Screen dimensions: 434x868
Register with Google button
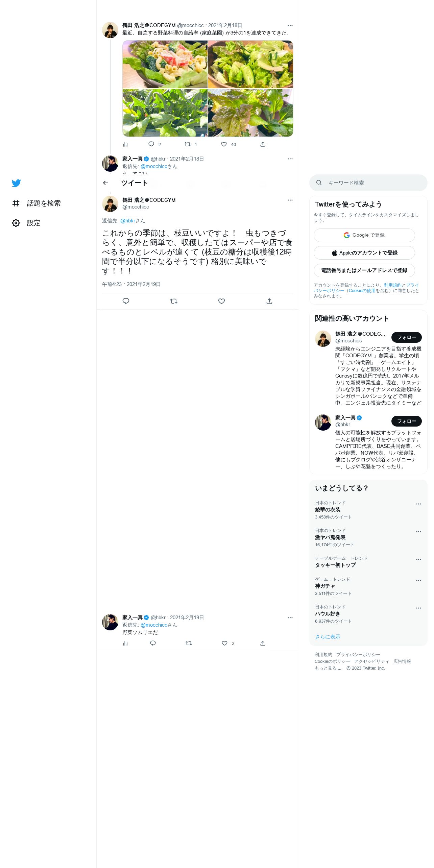point(364,235)
